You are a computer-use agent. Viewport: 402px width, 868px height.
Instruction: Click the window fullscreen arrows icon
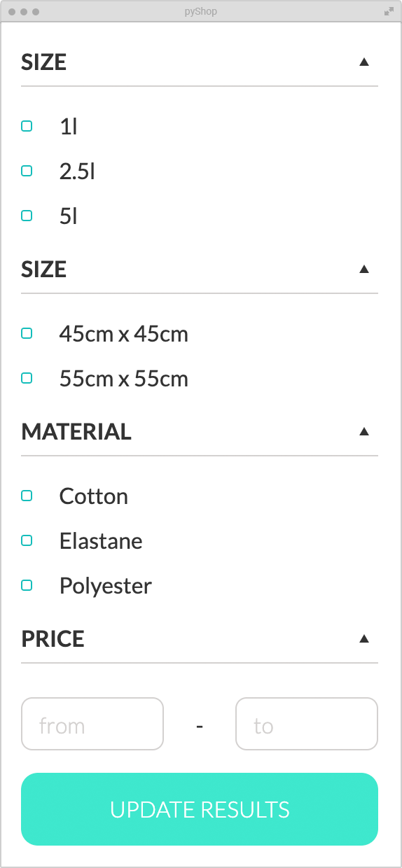(389, 11)
